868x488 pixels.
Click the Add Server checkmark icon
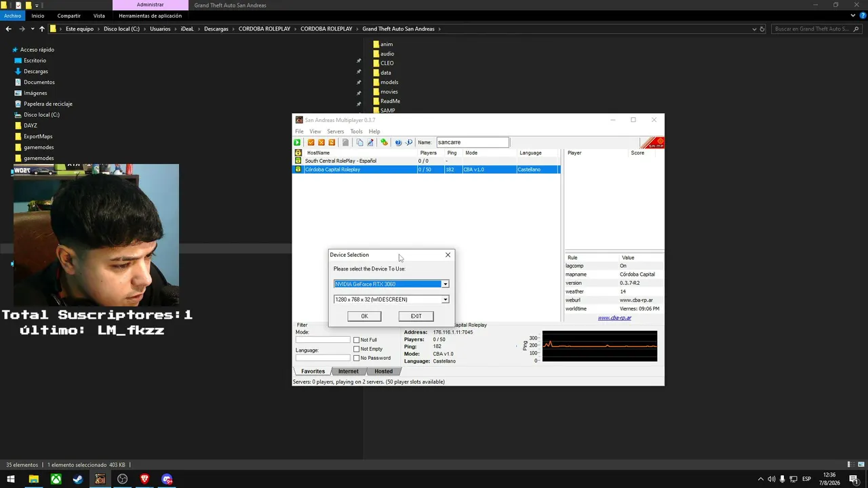click(x=311, y=142)
